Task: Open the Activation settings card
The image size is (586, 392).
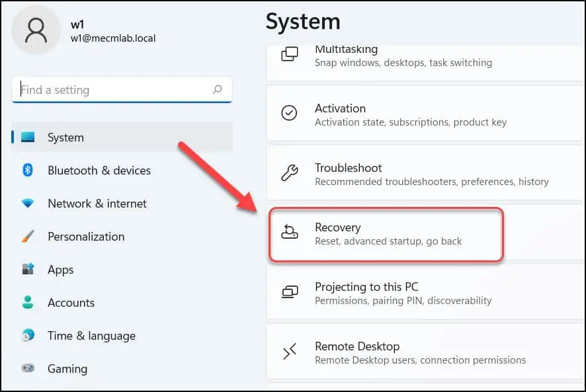Action: point(426,113)
